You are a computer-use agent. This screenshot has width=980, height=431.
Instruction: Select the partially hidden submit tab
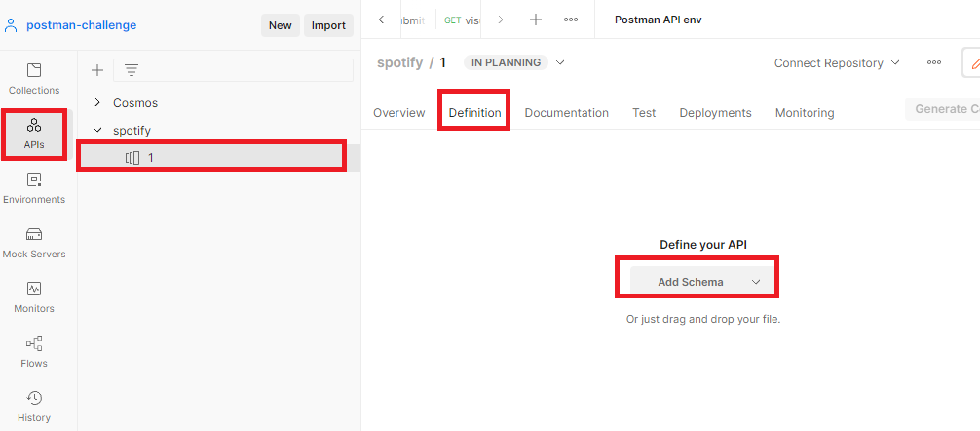pos(412,20)
